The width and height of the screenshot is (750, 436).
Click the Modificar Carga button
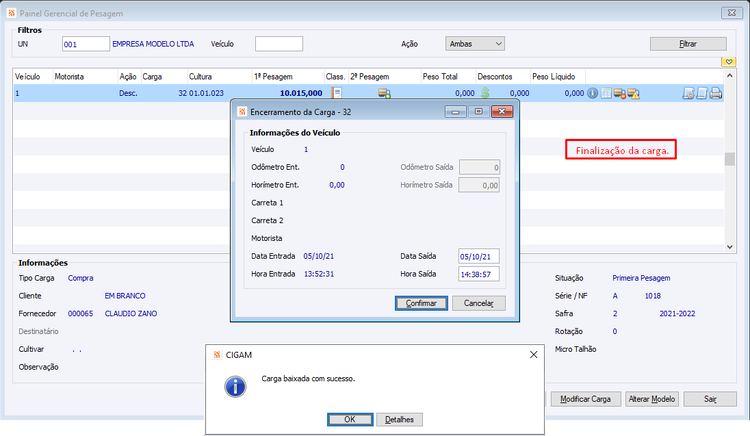[585, 399]
